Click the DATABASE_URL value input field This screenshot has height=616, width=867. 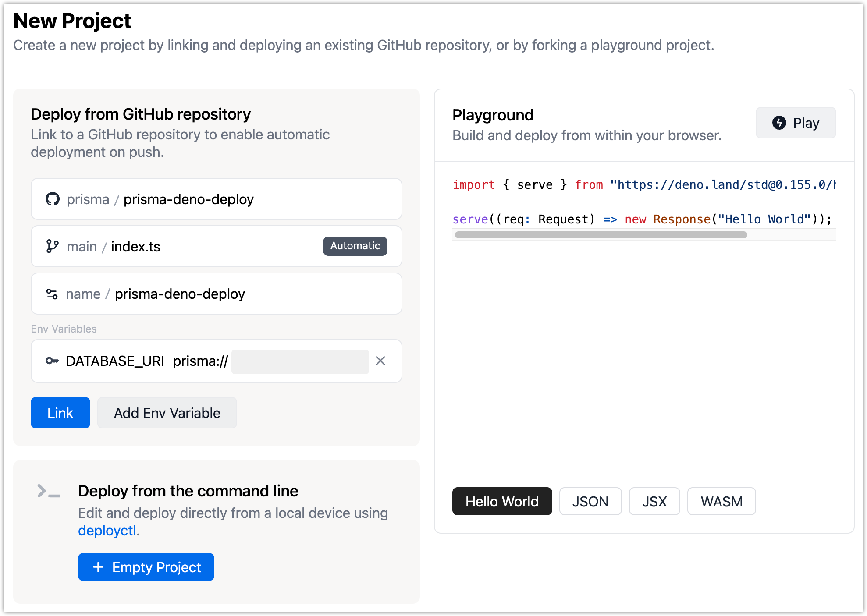(x=300, y=361)
